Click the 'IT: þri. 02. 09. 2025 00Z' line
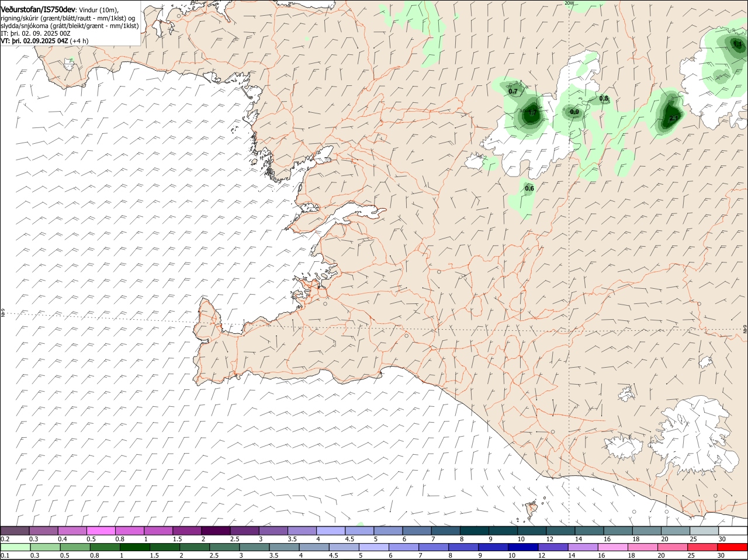Viewport: 748px width, 560px height. (x=36, y=33)
